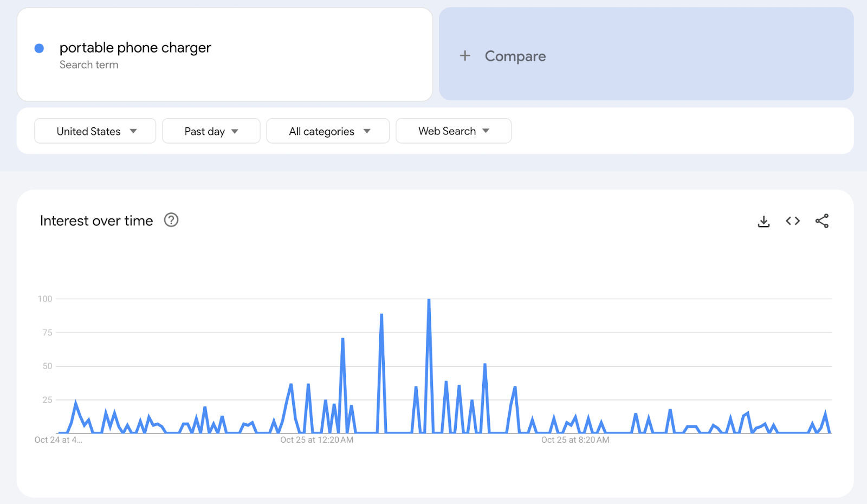Click the tallest spike reaching 100 on the chart

[429, 299]
